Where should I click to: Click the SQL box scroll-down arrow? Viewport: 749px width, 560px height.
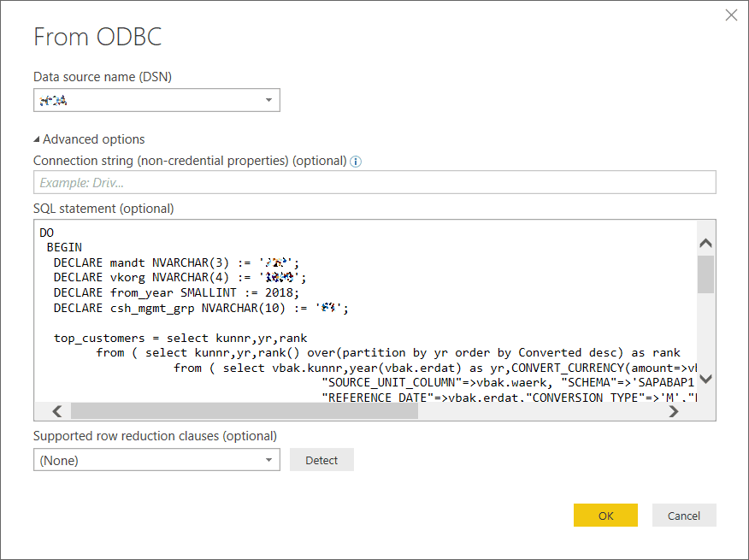tap(705, 380)
